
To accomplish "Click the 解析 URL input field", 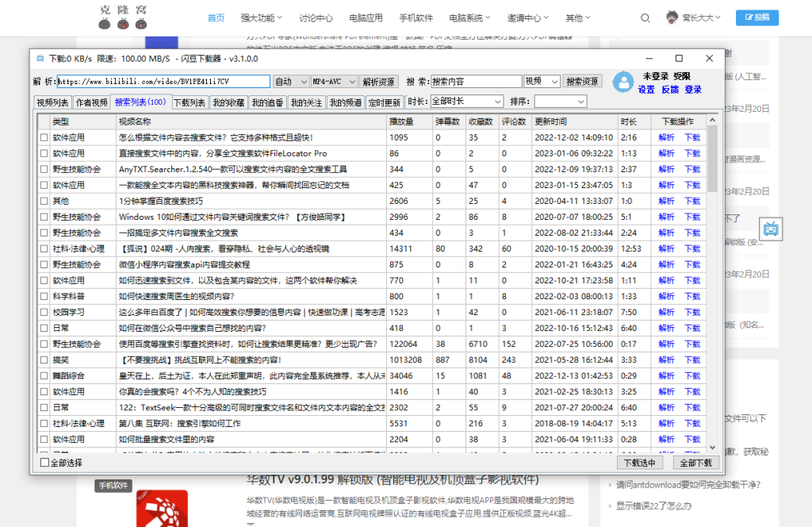I will tap(163, 82).
